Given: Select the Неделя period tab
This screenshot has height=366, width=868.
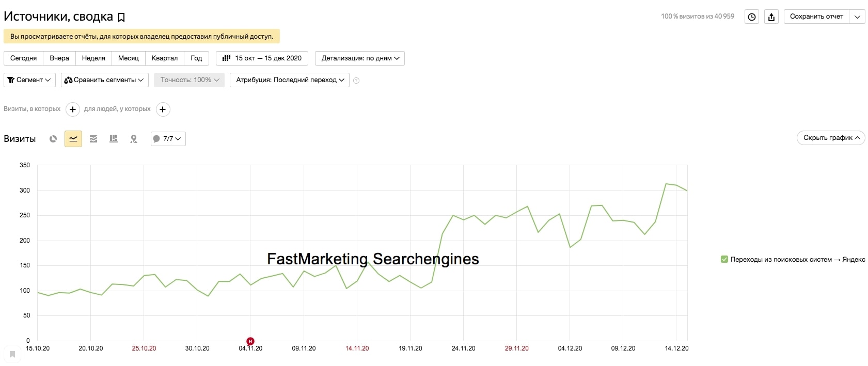Looking at the screenshot, I should tap(93, 58).
